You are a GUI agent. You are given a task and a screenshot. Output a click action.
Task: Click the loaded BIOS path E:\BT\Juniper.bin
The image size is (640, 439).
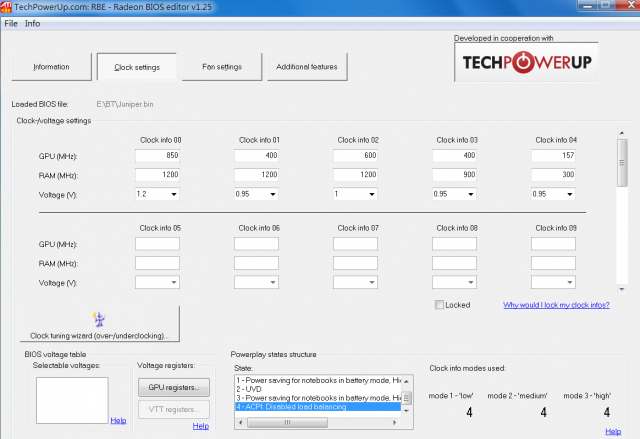point(125,104)
